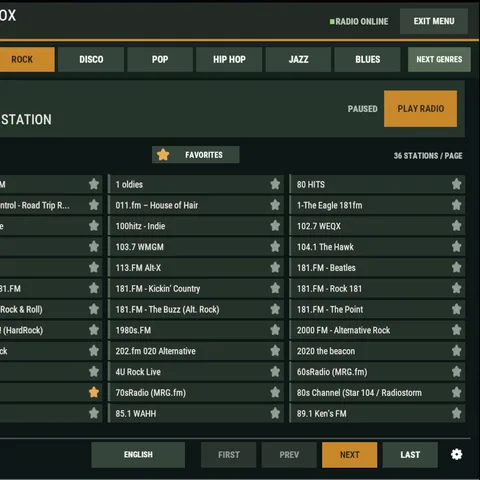
Task: Star the 113.FM Alt-X station
Action: coord(275,267)
